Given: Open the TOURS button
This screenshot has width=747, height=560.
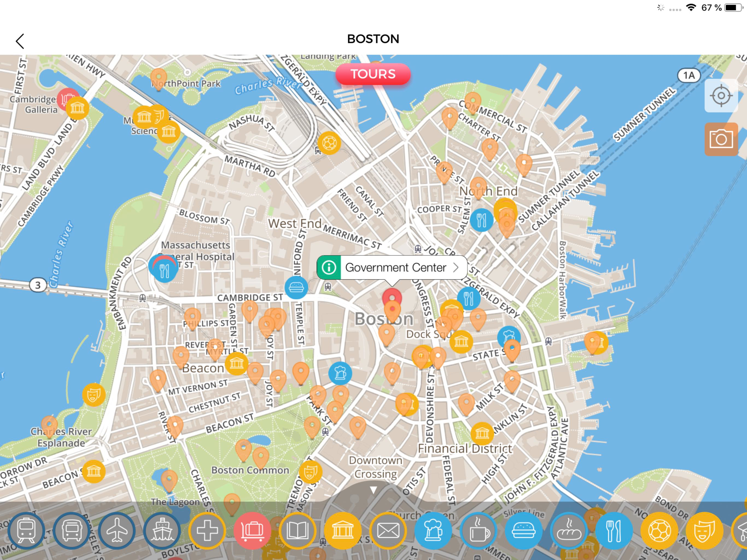Looking at the screenshot, I should click(x=373, y=74).
